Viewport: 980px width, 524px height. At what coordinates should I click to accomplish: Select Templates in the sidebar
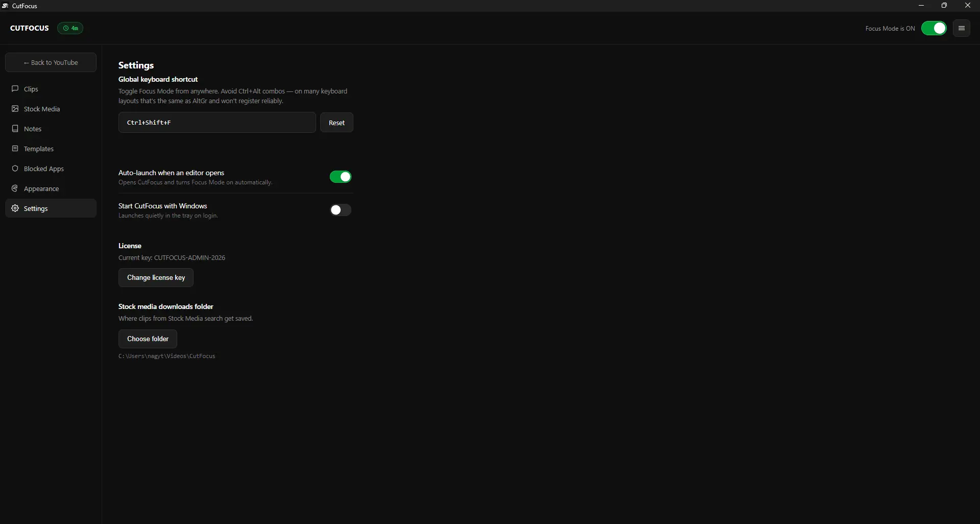pyautogui.click(x=51, y=149)
